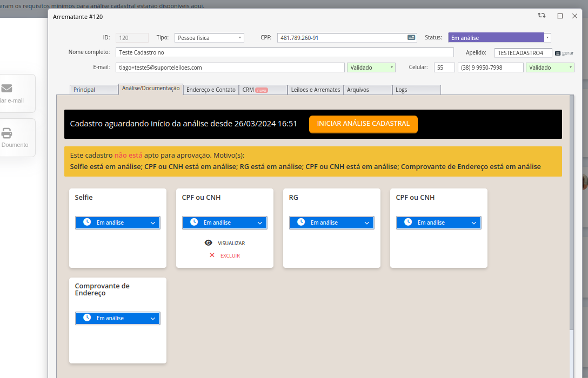Click the Nome completo input field
The image size is (588, 378).
(284, 52)
